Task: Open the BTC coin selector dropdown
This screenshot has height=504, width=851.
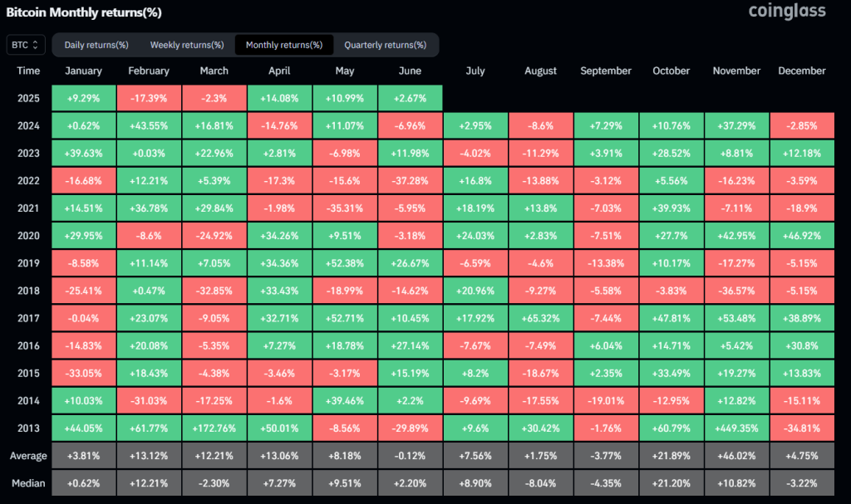Action: click(25, 45)
